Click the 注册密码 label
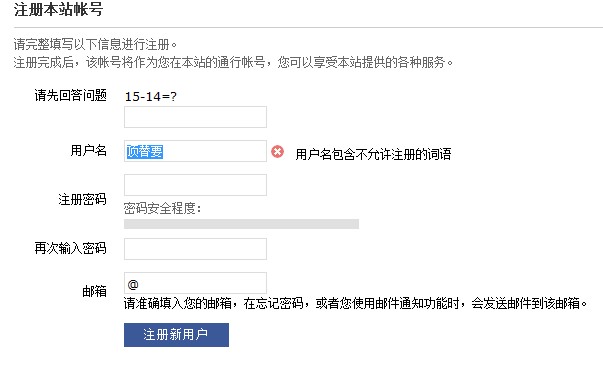 [x=82, y=199]
